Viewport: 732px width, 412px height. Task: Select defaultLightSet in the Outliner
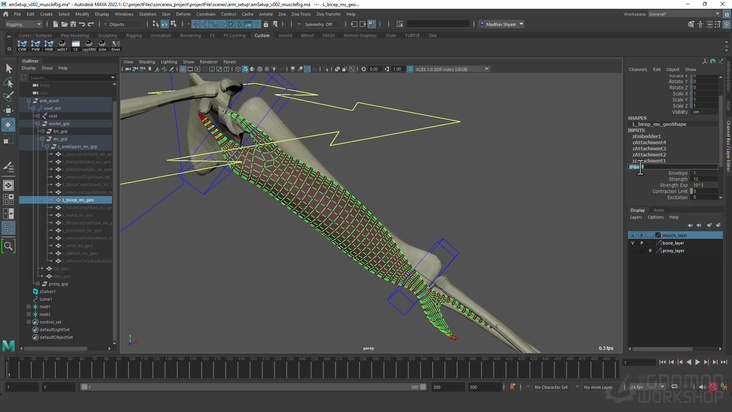pyautogui.click(x=55, y=329)
